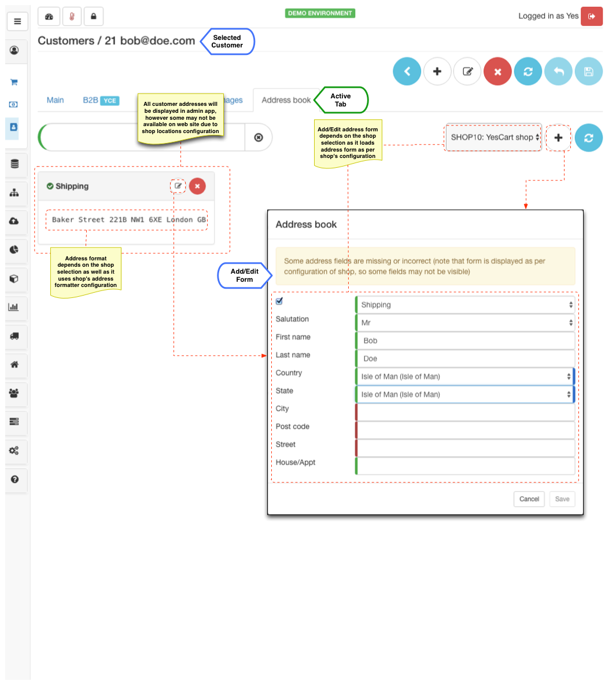
Task: Add a new customer with plus button
Action: tap(437, 71)
